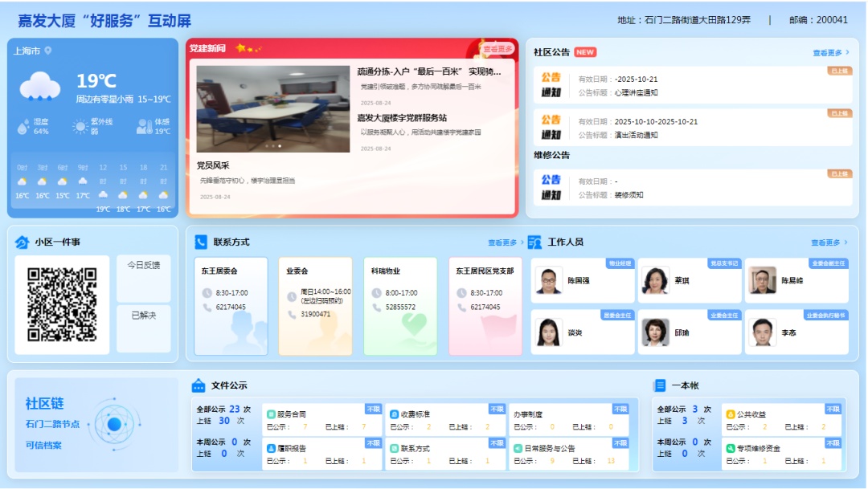868x489 pixels.
Task: Click the 小区一件事 house icon
Action: point(22,242)
